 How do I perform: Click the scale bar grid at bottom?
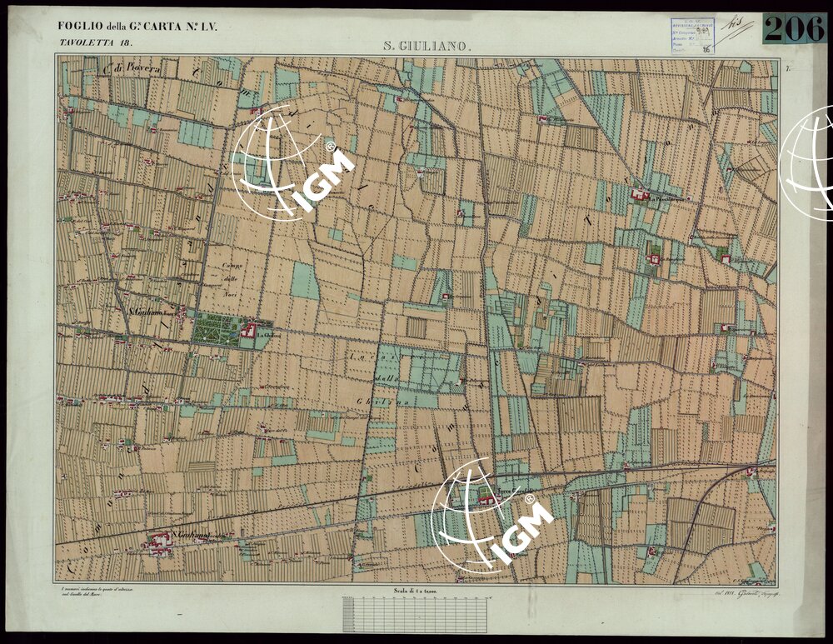click(x=416, y=614)
